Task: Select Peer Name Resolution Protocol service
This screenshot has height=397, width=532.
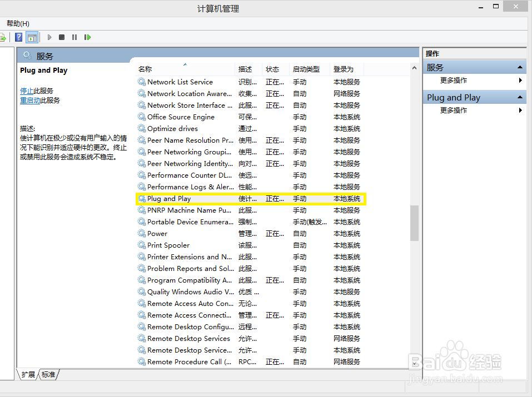Action: 250,140
